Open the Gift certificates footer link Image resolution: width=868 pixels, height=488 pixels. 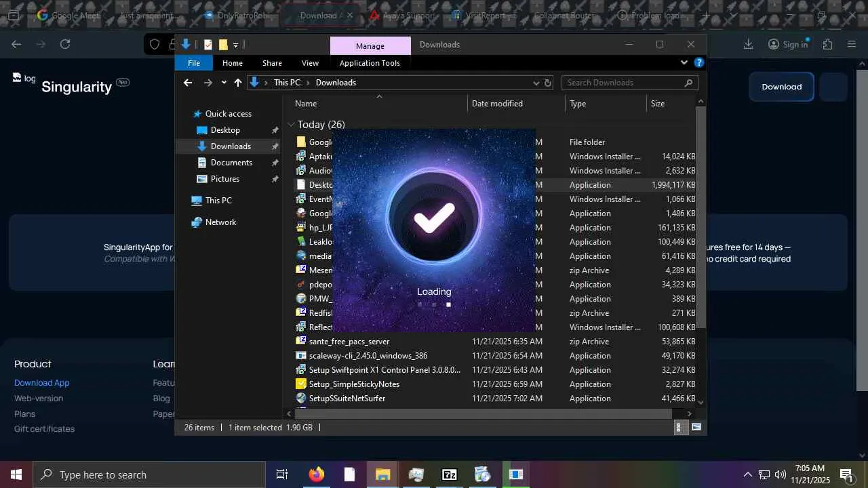[x=45, y=429]
